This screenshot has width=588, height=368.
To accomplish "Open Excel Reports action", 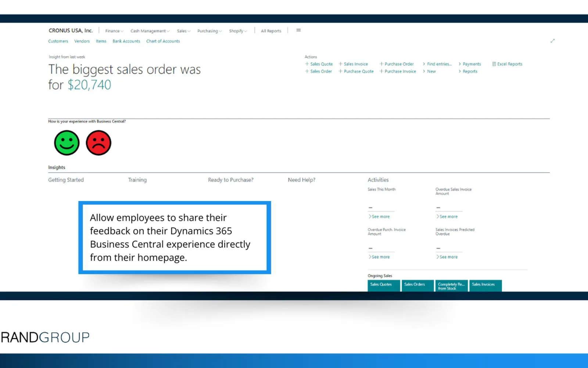I will tap(507, 64).
